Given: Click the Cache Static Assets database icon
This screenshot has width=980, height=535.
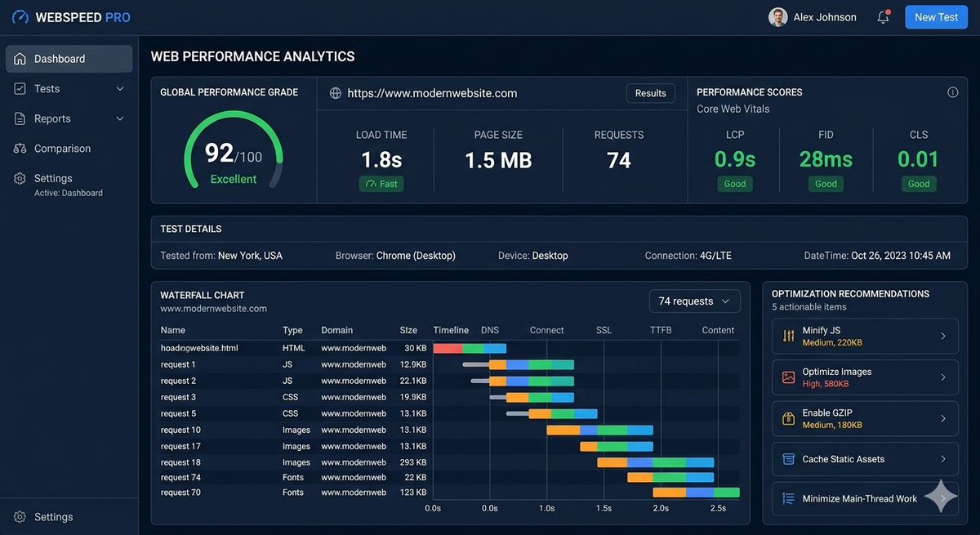Looking at the screenshot, I should 788,459.
